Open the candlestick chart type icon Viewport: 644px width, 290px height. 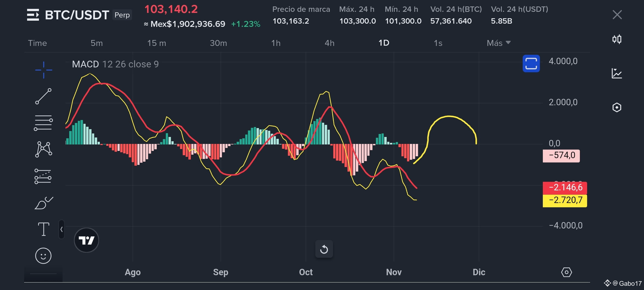point(617,39)
